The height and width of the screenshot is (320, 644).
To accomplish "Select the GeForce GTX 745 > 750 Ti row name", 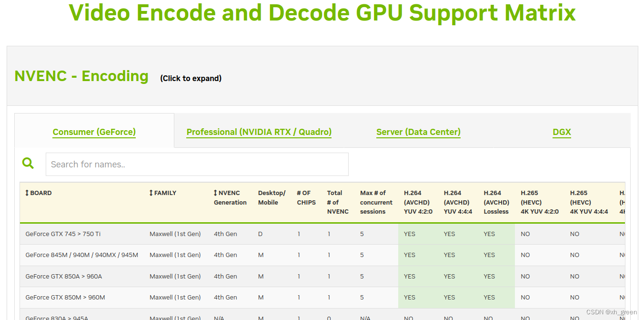I will [x=63, y=234].
